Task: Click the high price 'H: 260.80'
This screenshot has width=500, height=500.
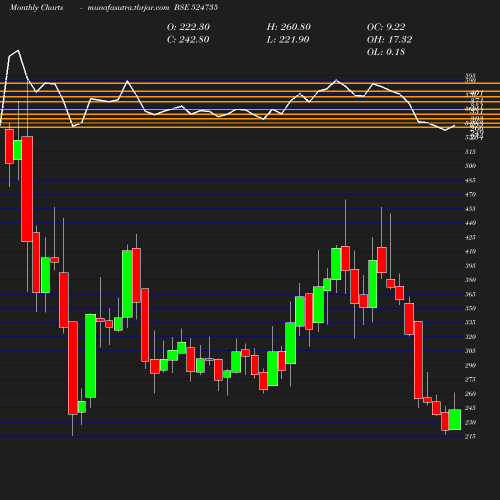Action: coord(289,27)
